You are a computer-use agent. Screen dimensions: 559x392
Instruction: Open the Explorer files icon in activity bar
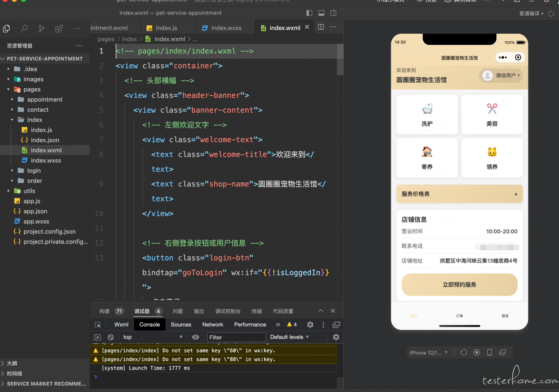(x=6, y=28)
